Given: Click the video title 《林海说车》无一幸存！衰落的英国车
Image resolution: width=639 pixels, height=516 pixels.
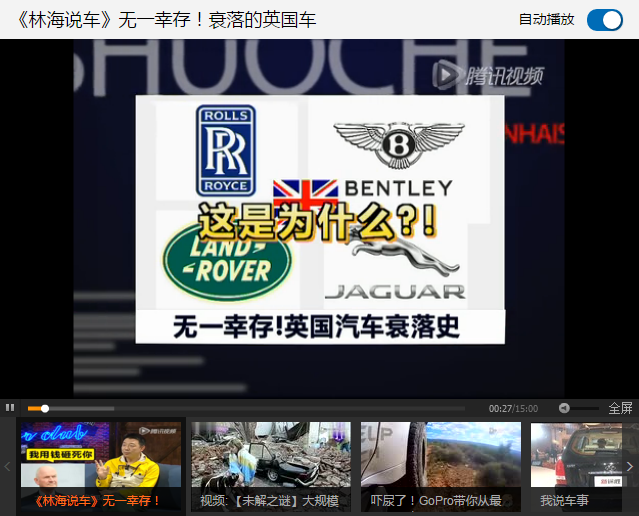Looking at the screenshot, I should point(166,20).
